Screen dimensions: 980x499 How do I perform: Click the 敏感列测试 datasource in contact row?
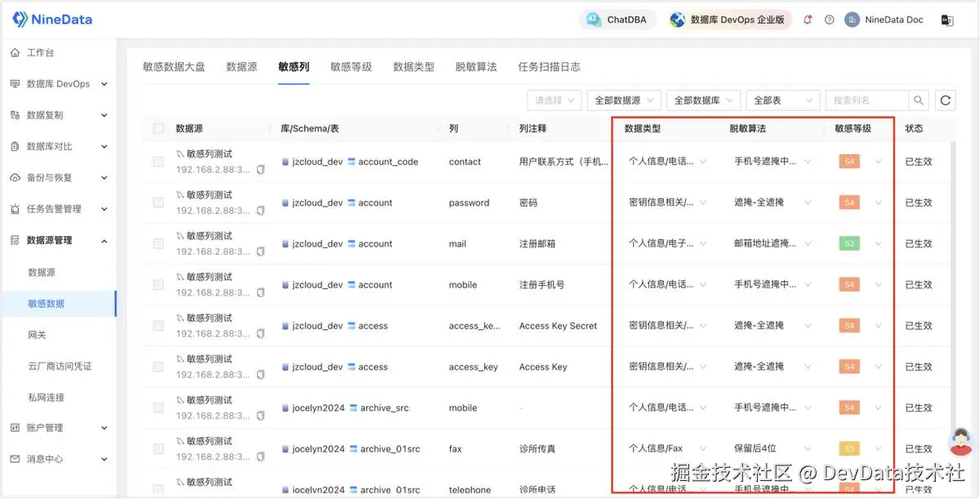(209, 154)
